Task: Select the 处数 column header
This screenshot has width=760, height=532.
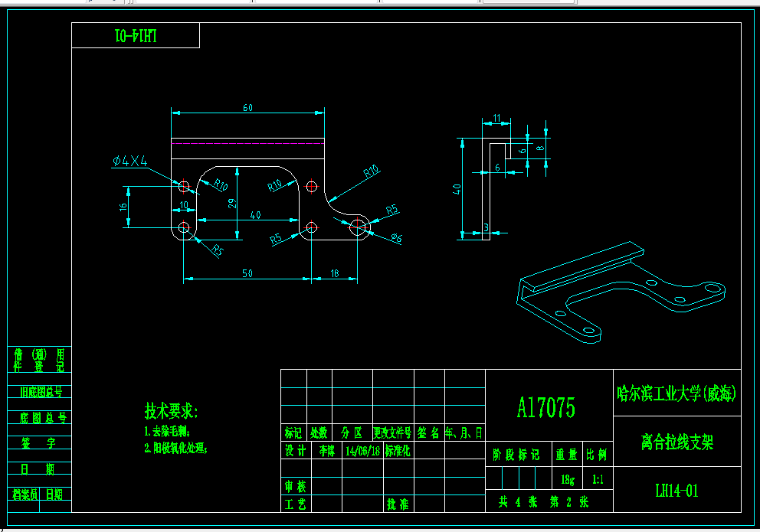Action: coord(319,432)
